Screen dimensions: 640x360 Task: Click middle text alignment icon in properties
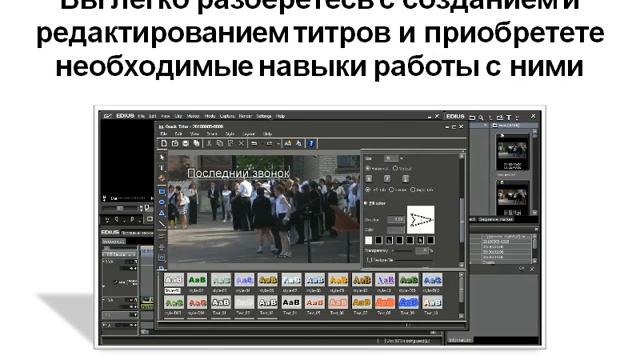[x=387, y=179]
